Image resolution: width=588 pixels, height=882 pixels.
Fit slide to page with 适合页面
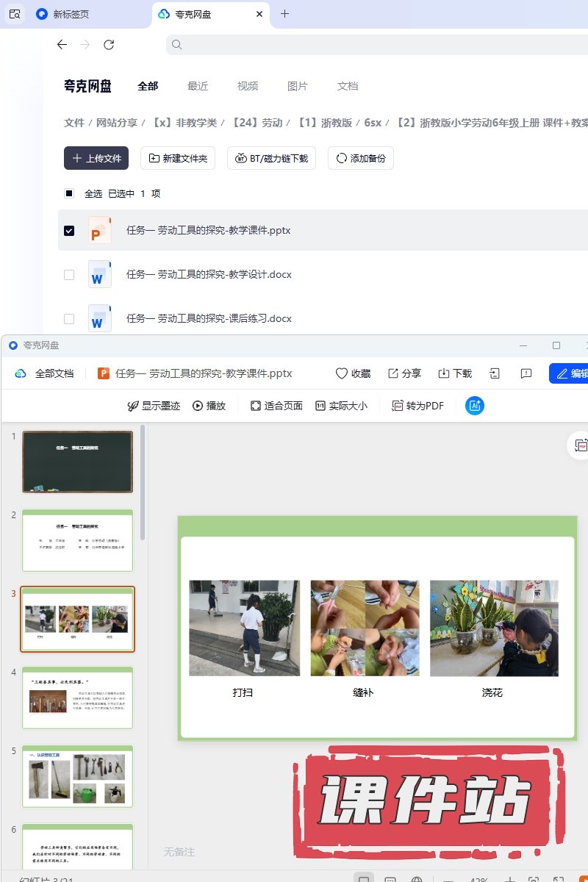pos(276,406)
